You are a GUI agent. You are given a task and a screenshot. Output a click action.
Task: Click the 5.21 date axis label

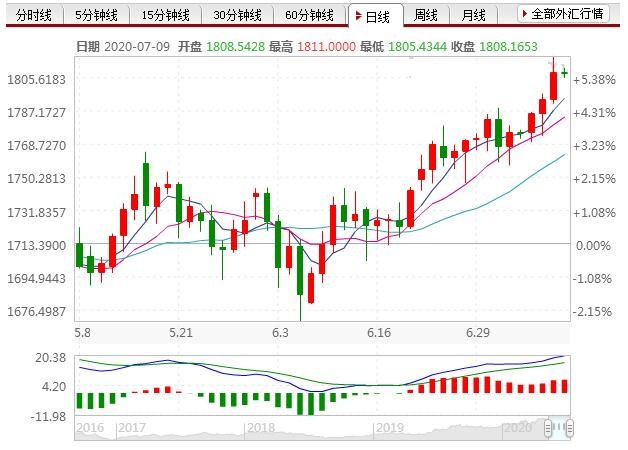click(x=181, y=332)
